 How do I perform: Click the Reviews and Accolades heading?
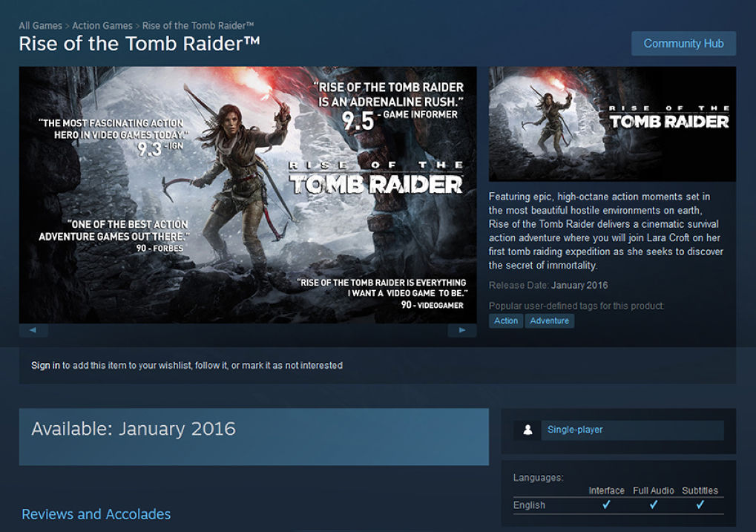pyautogui.click(x=96, y=514)
